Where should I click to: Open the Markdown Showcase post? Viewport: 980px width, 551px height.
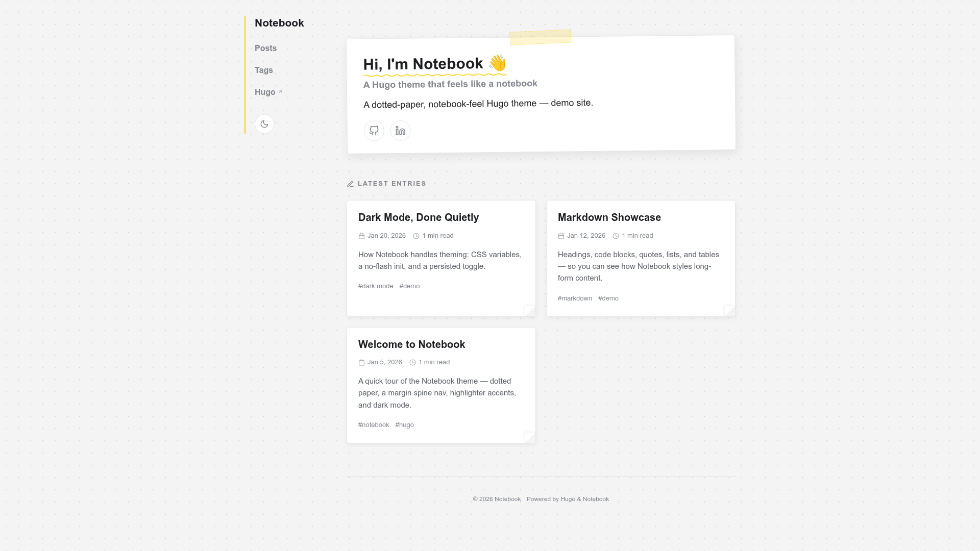[609, 217]
